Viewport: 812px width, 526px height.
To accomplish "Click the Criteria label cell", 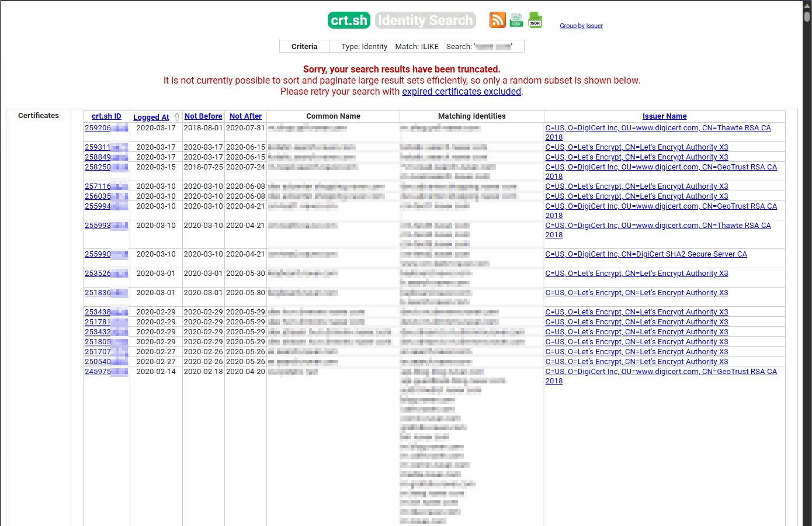I will point(304,47).
